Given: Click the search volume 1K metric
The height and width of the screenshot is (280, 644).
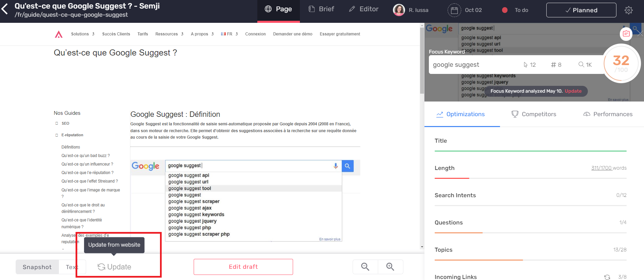Looking at the screenshot, I should click(585, 65).
